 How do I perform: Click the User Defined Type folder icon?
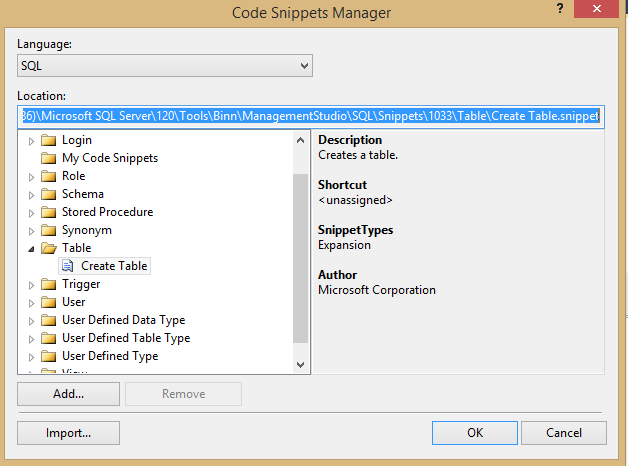pyautogui.click(x=48, y=357)
